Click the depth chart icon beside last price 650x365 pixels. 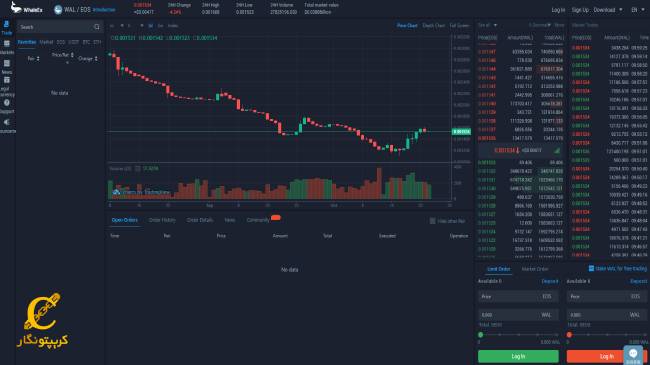click(x=557, y=151)
